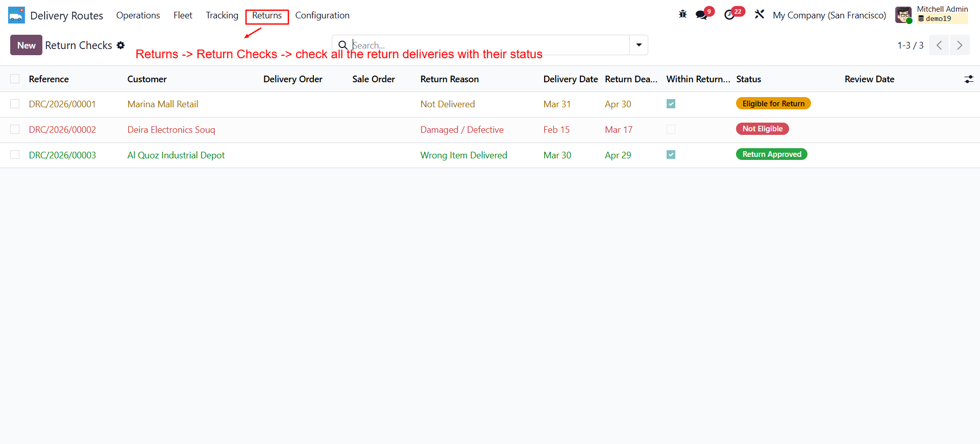This screenshot has width=980, height=444.
Task: Open the Configuration menu
Action: (x=322, y=15)
